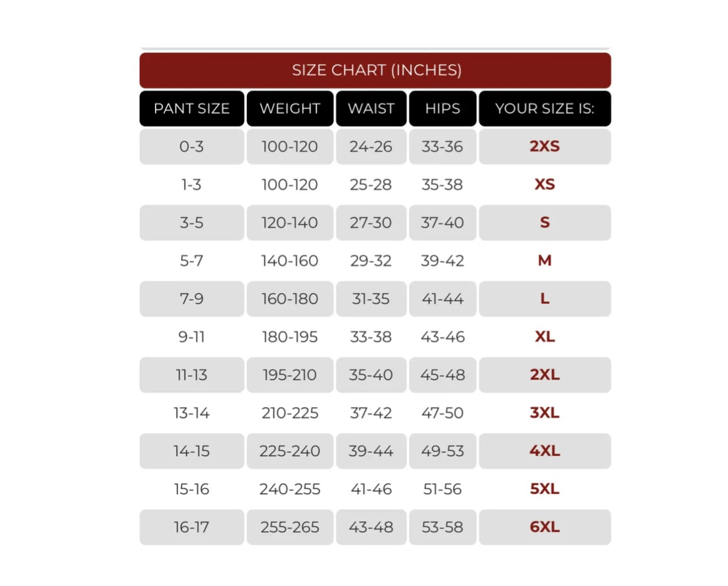This screenshot has height=586, width=728.
Task: Click the YOUR SIZE IS: header
Action: coord(544,108)
